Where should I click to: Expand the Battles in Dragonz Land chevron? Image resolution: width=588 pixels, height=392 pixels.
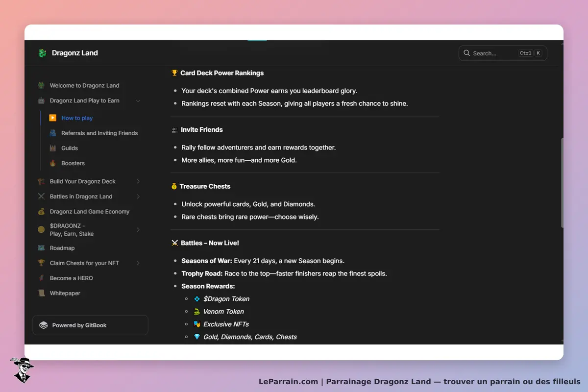pyautogui.click(x=138, y=196)
